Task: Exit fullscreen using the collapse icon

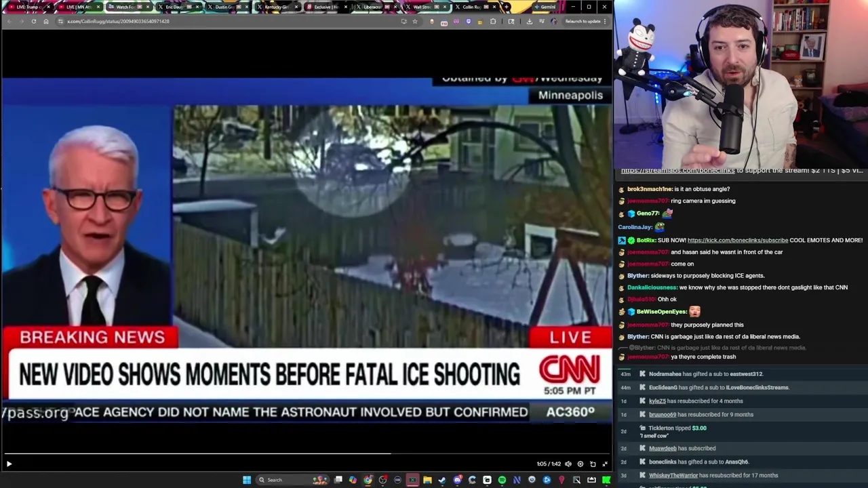Action: (x=605, y=464)
